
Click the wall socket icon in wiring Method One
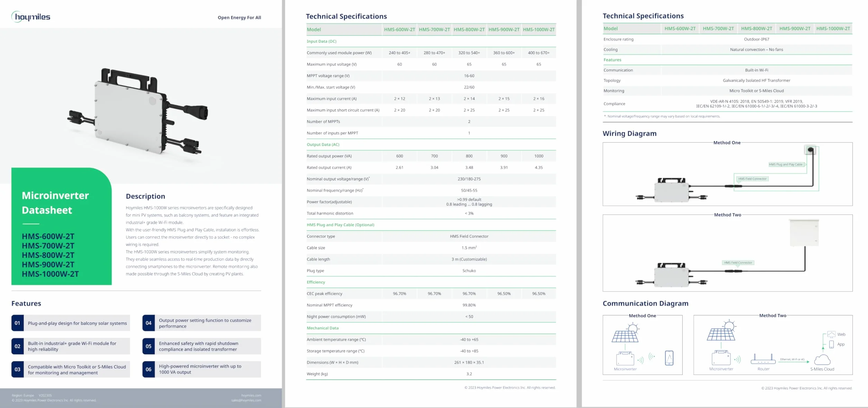click(x=810, y=150)
